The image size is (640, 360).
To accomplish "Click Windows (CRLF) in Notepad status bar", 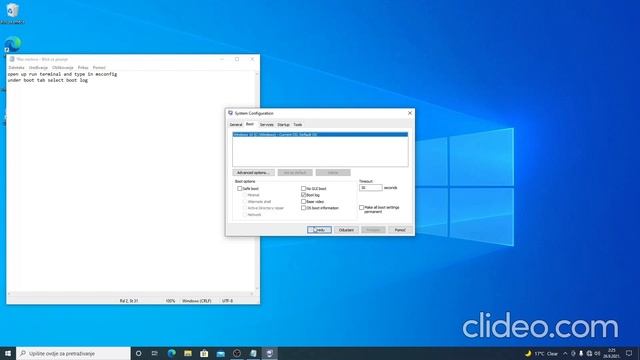I will [x=196, y=301].
